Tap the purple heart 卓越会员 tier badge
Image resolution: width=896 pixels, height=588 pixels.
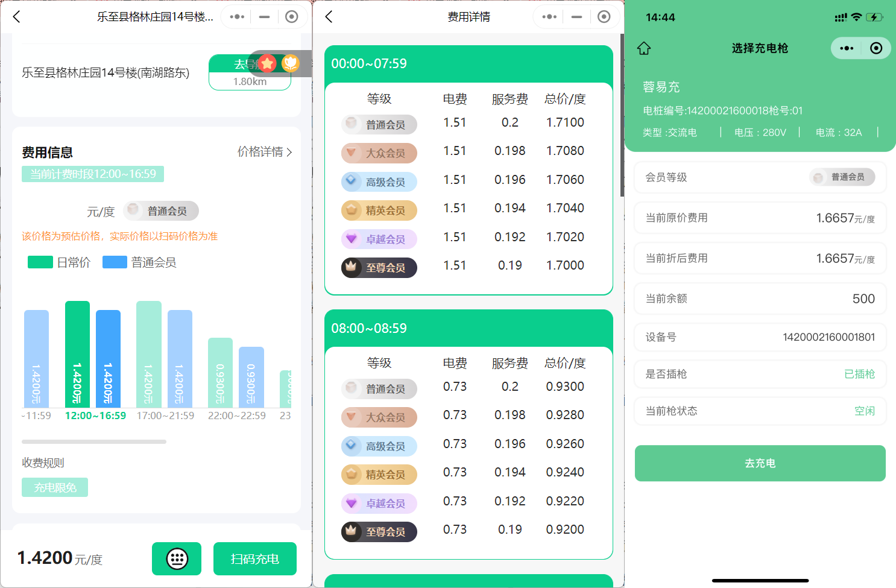pos(379,239)
